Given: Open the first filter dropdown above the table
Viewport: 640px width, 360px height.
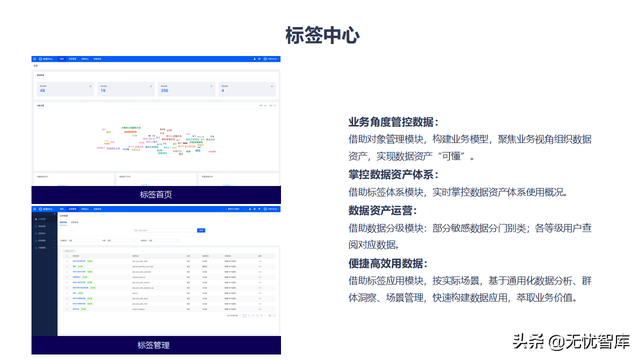Looking at the screenshot, I should (x=84, y=240).
